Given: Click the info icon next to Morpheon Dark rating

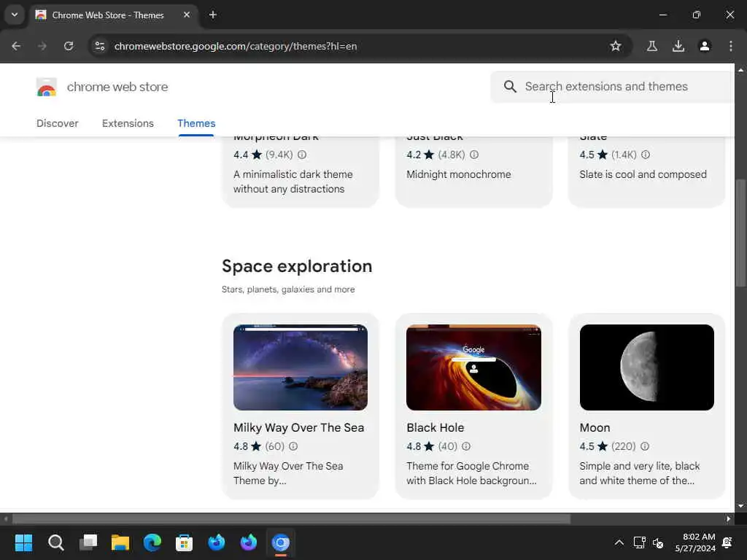Looking at the screenshot, I should (302, 155).
